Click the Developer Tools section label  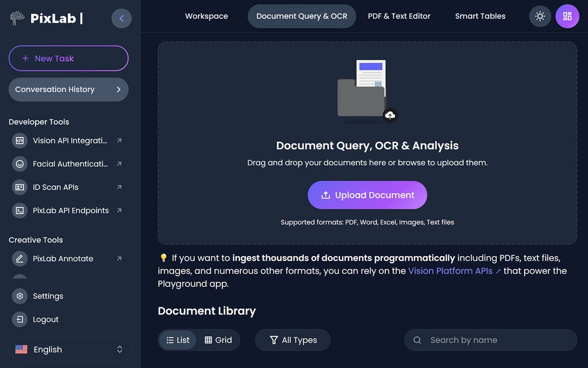[39, 122]
